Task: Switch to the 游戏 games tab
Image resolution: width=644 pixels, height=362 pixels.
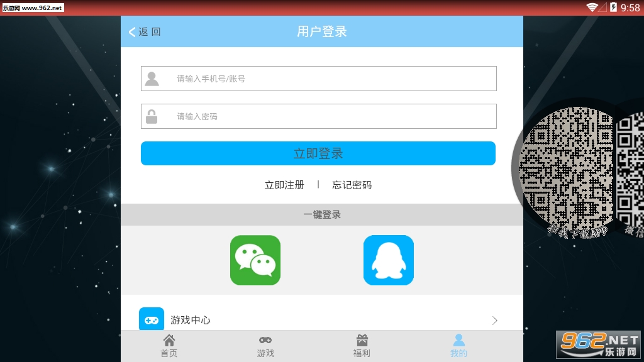Action: [265, 346]
